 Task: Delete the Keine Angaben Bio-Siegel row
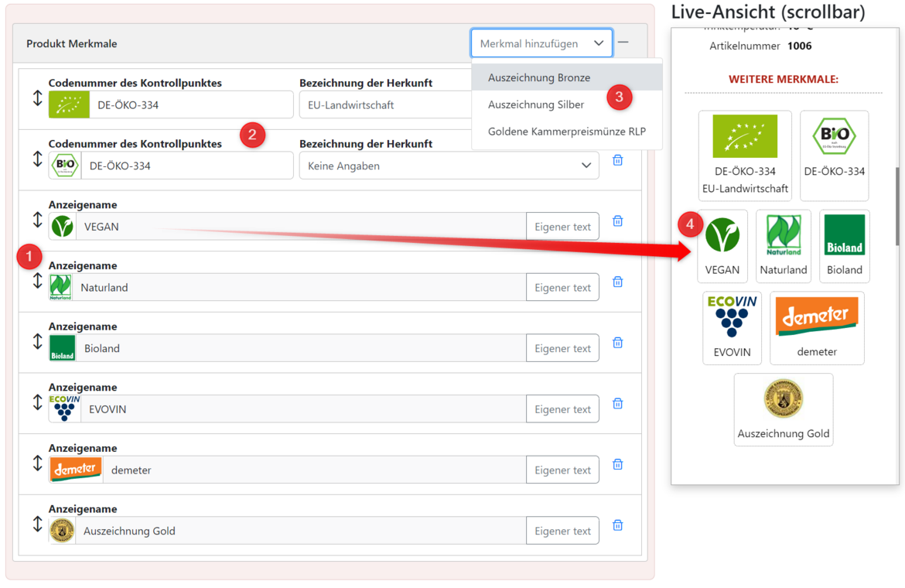pyautogui.click(x=617, y=160)
